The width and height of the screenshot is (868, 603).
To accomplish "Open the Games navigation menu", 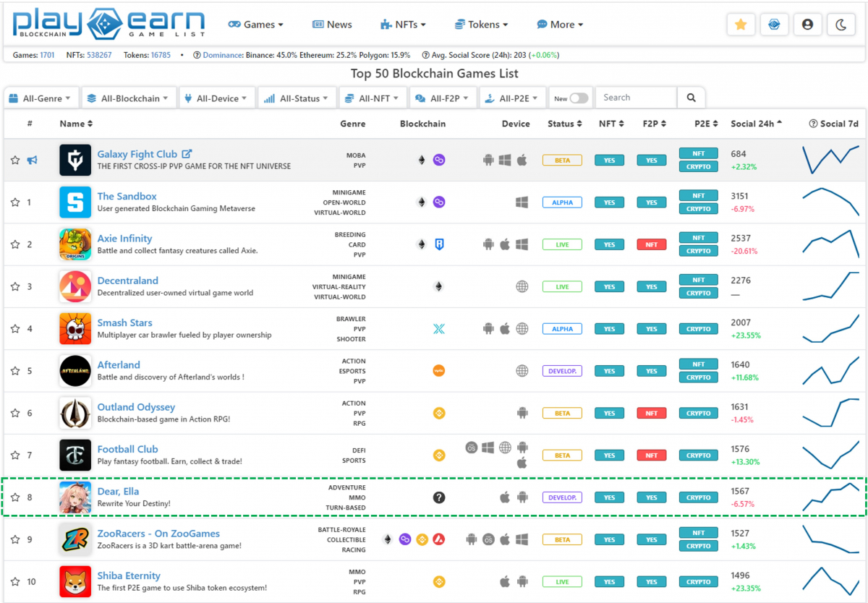I will [256, 25].
